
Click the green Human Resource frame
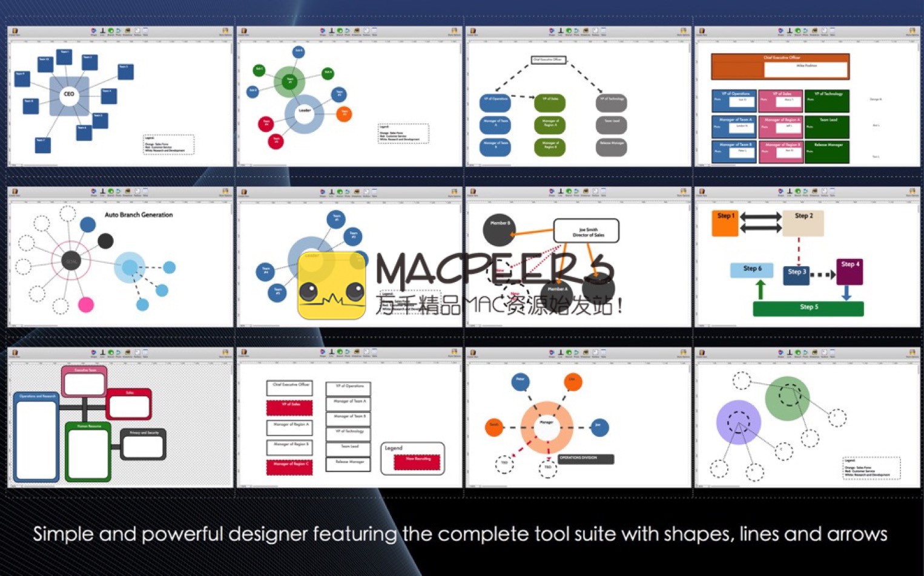coord(88,451)
